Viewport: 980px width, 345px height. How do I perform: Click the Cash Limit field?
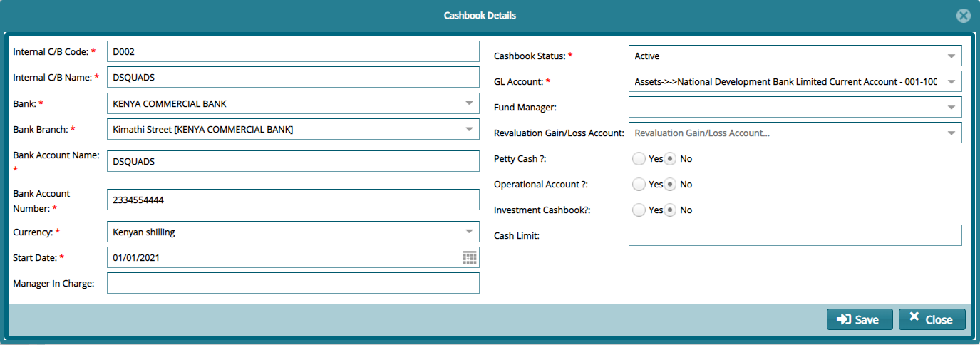point(795,236)
